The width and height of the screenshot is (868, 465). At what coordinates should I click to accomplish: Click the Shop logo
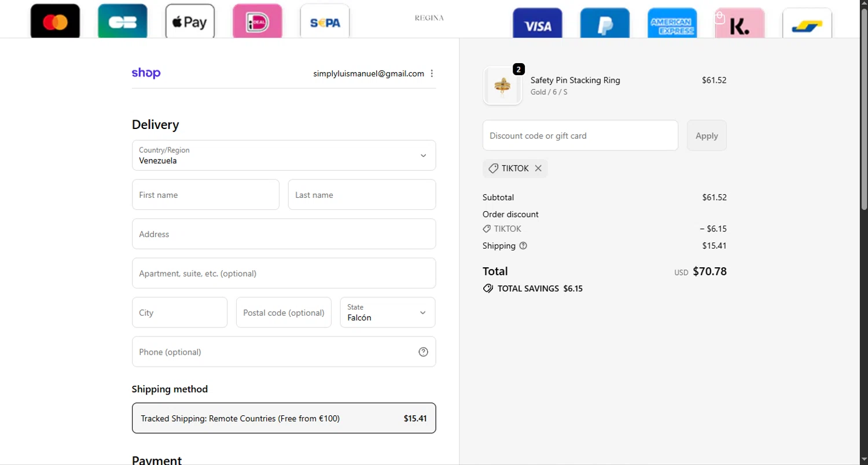coord(146,73)
